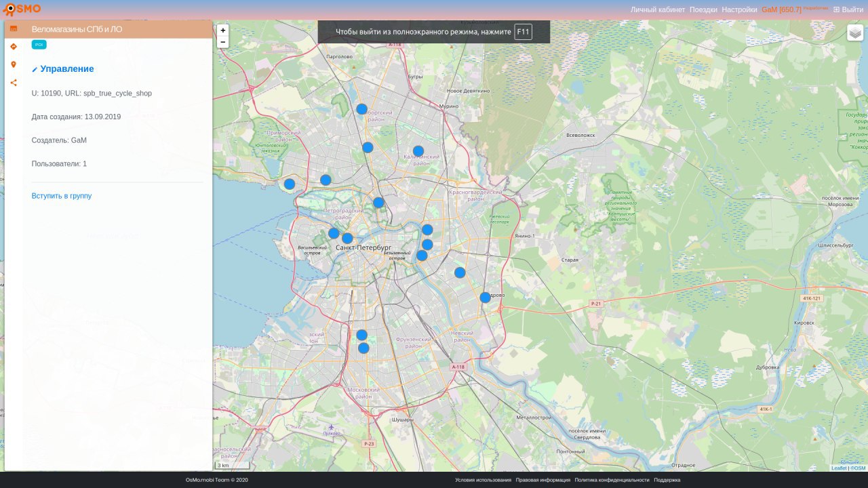Open the map layers switcher
This screenshot has height=488, width=868.
855,33
